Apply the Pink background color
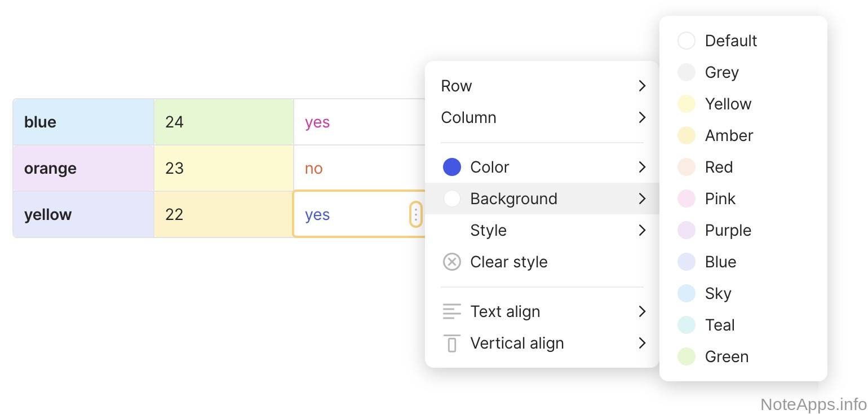This screenshot has height=414, width=868. pyautogui.click(x=720, y=199)
